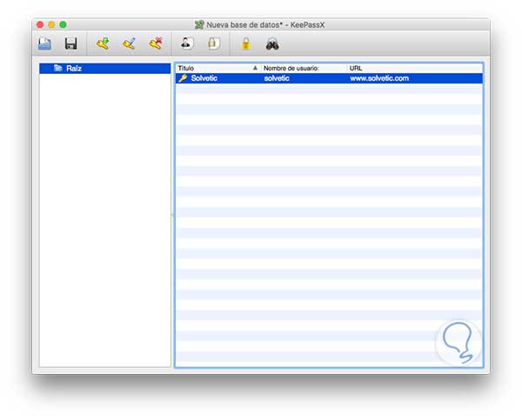
Task: Sort by the URL column header
Action: (415, 68)
